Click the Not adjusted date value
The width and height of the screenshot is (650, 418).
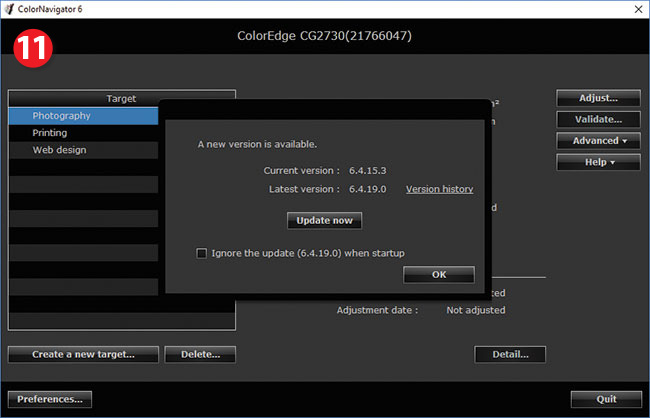pos(476,310)
